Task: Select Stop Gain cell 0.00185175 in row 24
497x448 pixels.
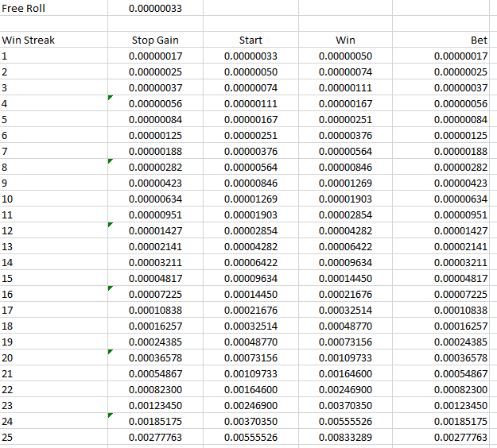Action: 155,421
